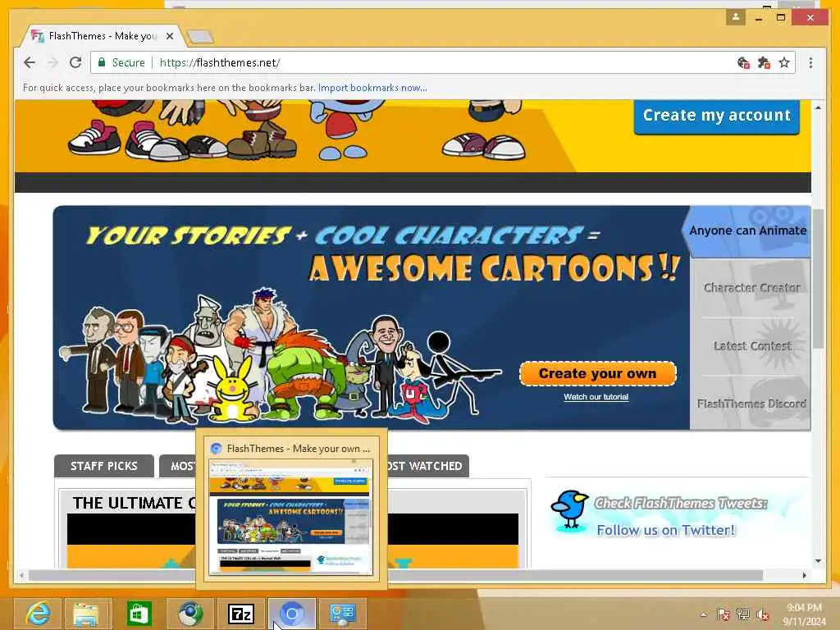The height and width of the screenshot is (630, 840).
Task: Open the 7-Zip taskbar icon
Action: pyautogui.click(x=241, y=614)
